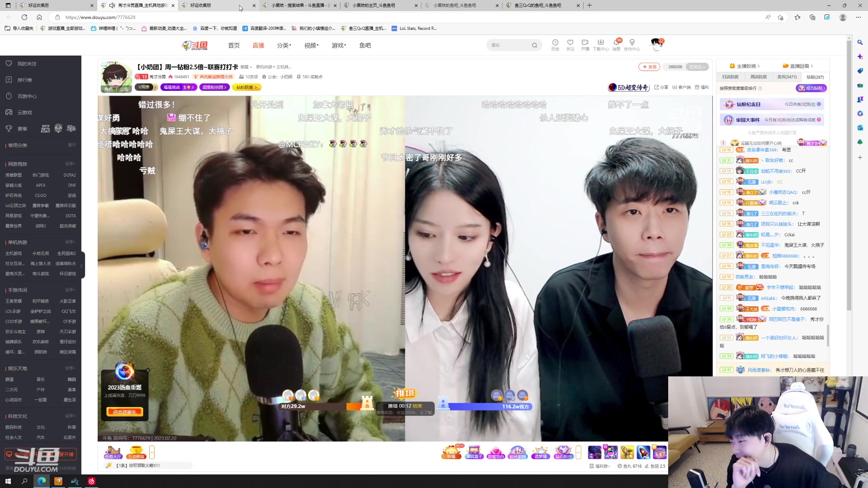This screenshot has width=868, height=488.
Task: Click the 关注 heart icon in header
Action: tap(570, 42)
